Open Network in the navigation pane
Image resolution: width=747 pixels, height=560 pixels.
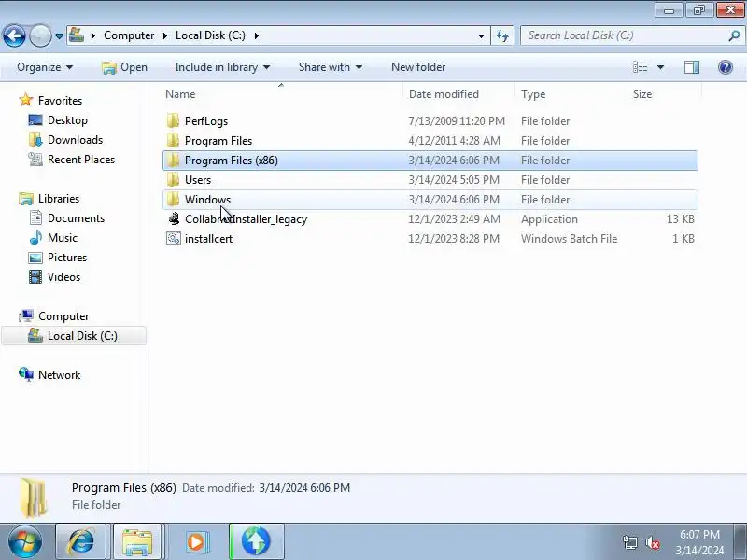click(59, 375)
